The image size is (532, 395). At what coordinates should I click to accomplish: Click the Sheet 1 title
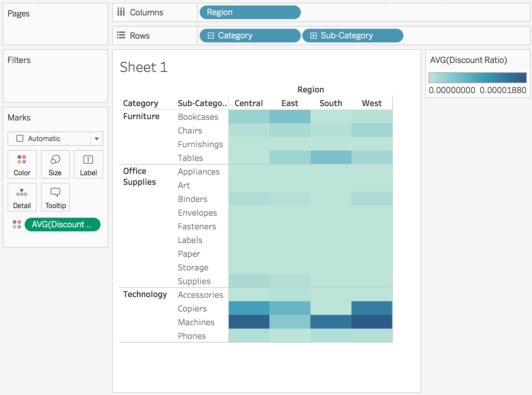pos(144,67)
